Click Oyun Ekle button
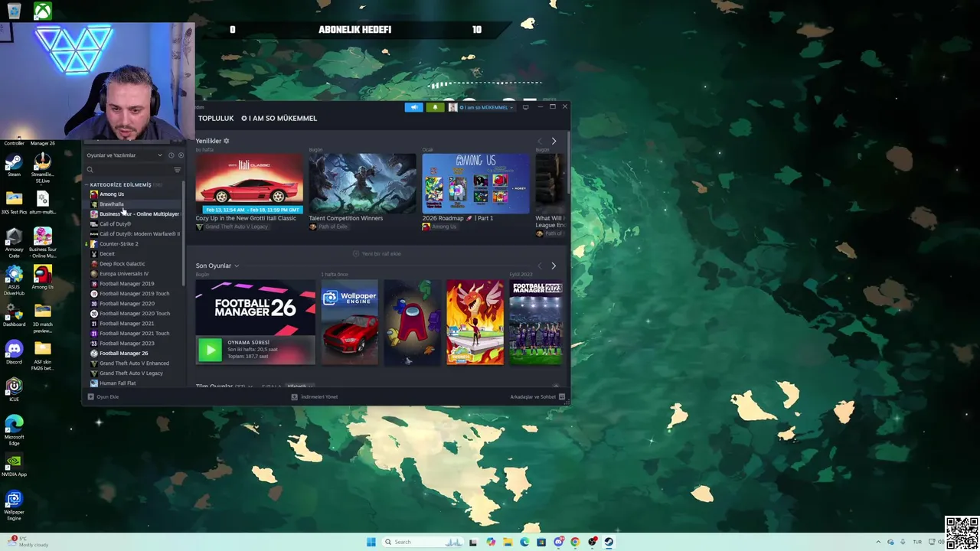Image resolution: width=980 pixels, height=551 pixels. [103, 396]
